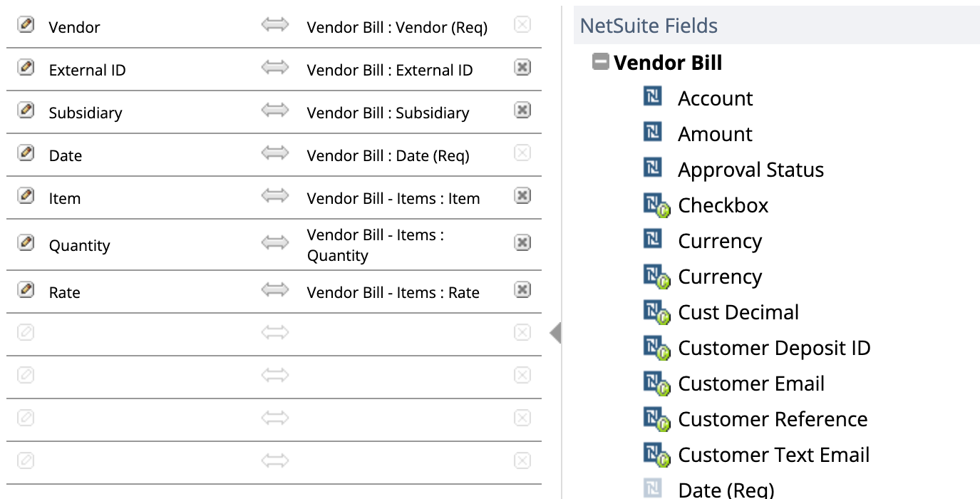Click the edit pencil icon for Item row
980x499 pixels.
[26, 196]
